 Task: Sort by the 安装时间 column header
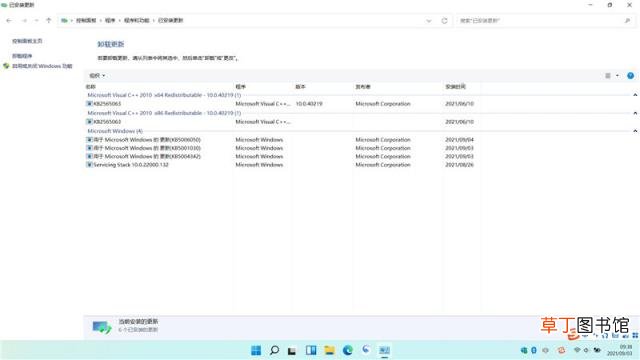[x=456, y=87]
